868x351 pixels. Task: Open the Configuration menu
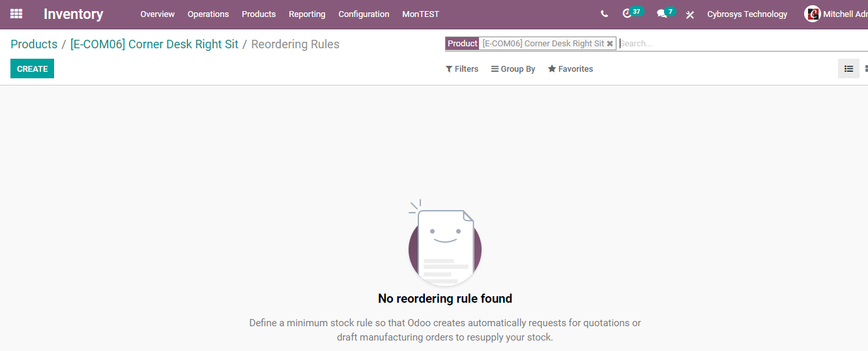point(364,14)
